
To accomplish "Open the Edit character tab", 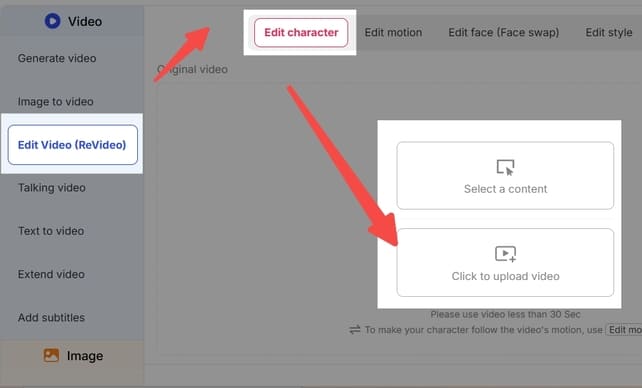I will click(301, 32).
